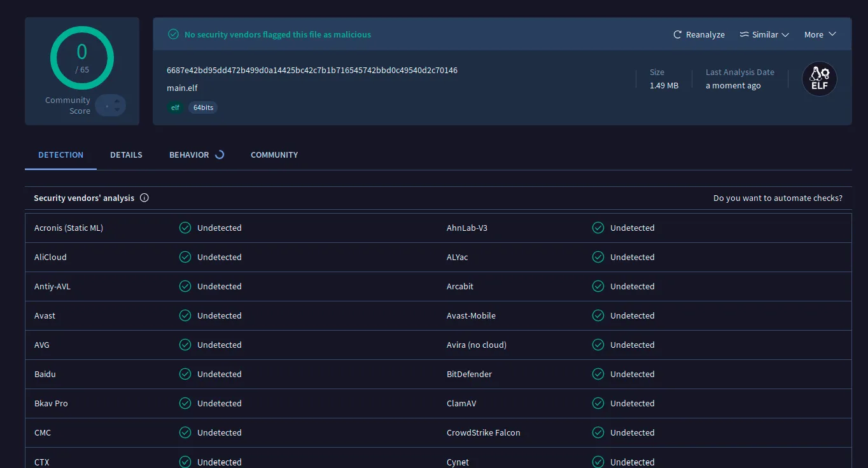Click the AhnLab-V3 vendor name

(x=467, y=228)
